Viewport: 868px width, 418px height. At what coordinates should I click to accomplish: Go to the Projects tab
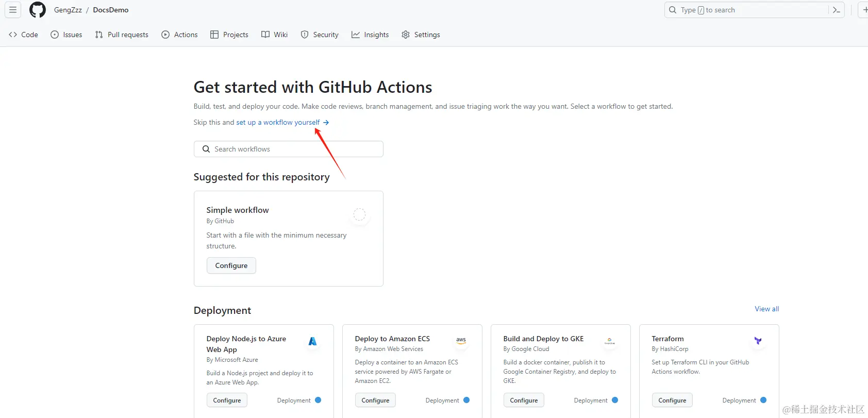(229, 35)
